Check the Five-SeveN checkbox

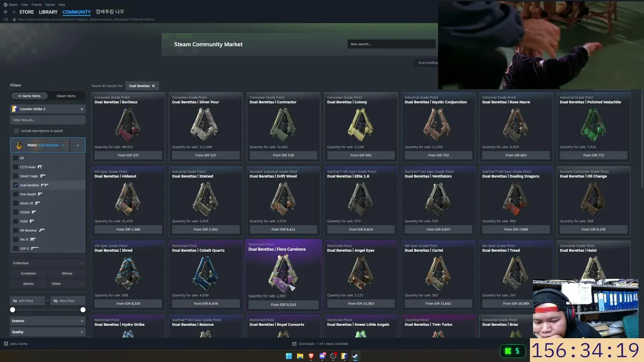tap(16, 194)
